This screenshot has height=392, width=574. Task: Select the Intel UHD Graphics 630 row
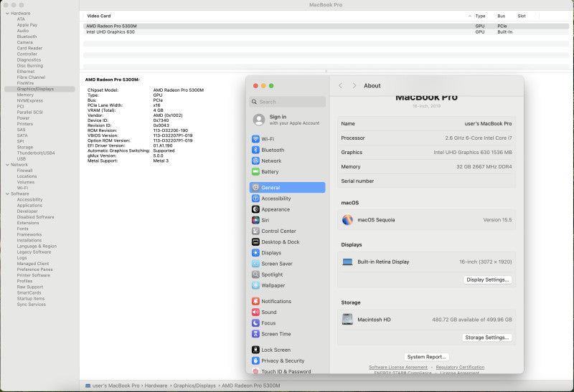[x=326, y=32]
